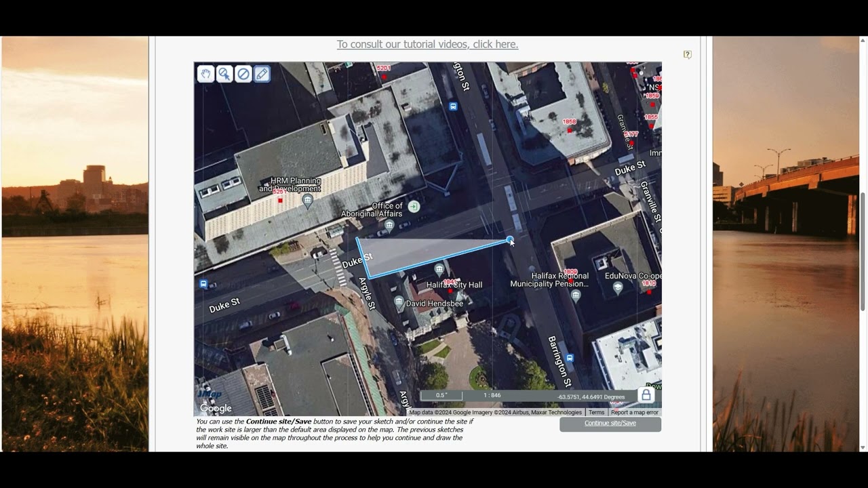Click the Halifax Regional Municipality Pension pin
868x488 pixels.
click(576, 295)
